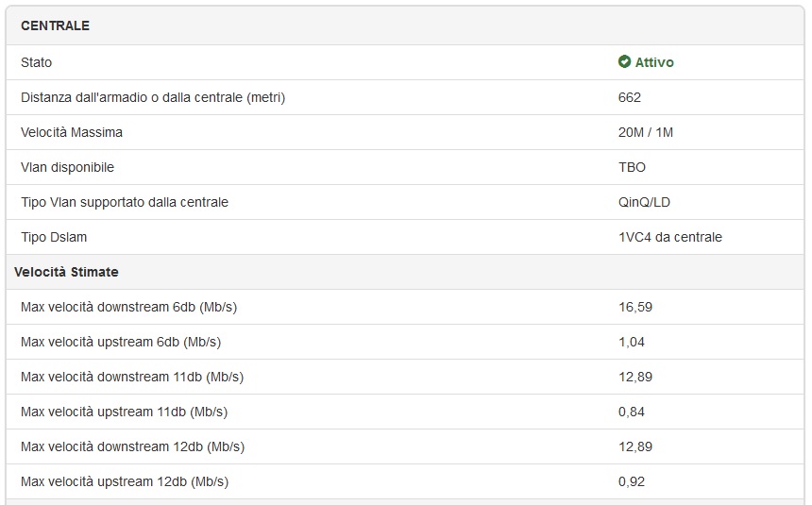The height and width of the screenshot is (505, 812).
Task: Select the Attivo status text
Action: (654, 62)
